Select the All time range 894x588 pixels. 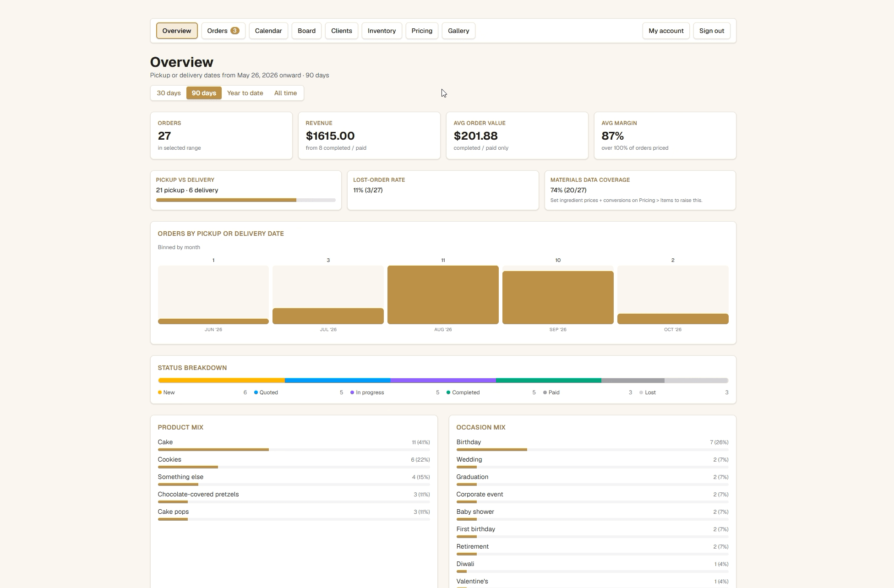click(285, 93)
